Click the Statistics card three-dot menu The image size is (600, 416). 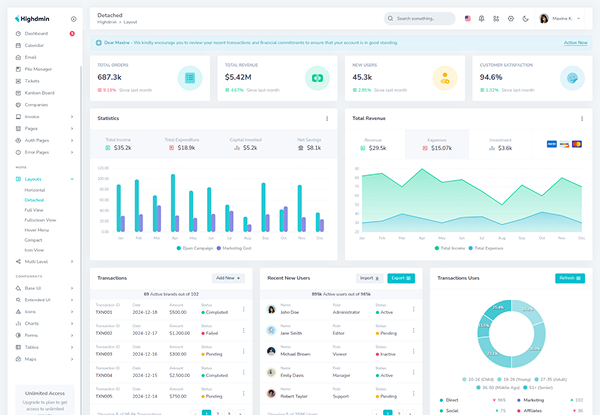click(x=327, y=119)
